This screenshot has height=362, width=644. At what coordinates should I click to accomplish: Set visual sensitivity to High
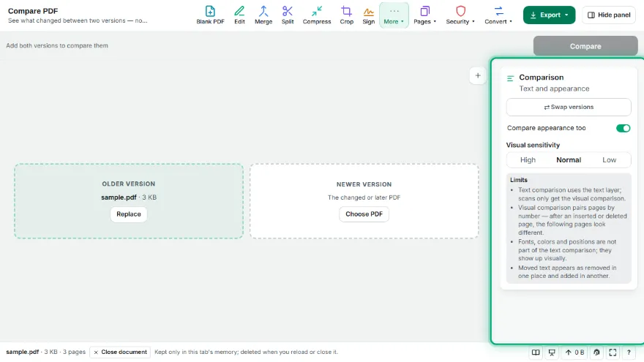click(528, 160)
